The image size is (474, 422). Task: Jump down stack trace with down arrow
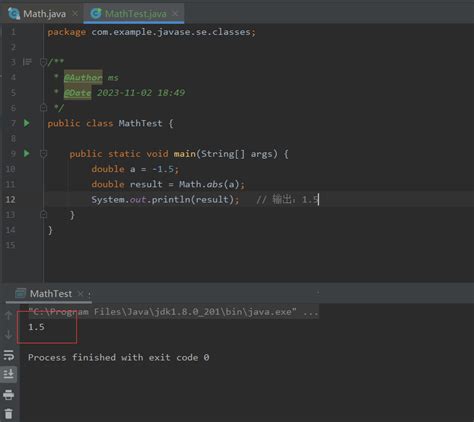pos(9,334)
